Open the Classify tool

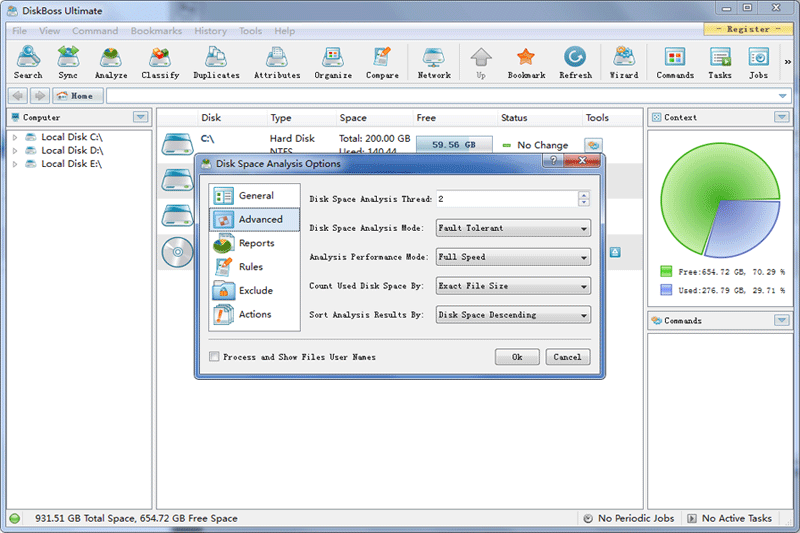coord(160,62)
